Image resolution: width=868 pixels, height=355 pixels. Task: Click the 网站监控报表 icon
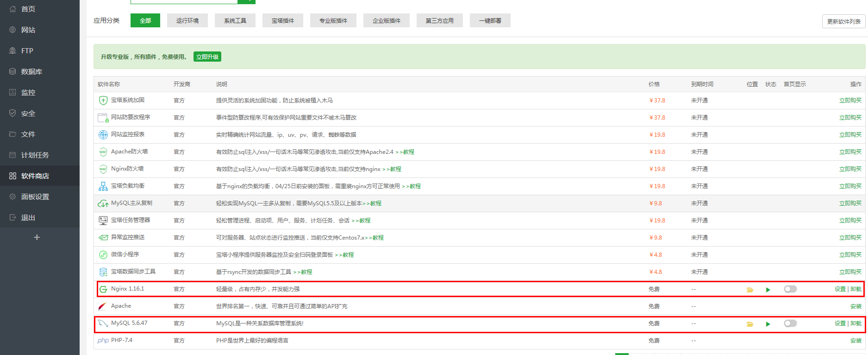pyautogui.click(x=103, y=134)
